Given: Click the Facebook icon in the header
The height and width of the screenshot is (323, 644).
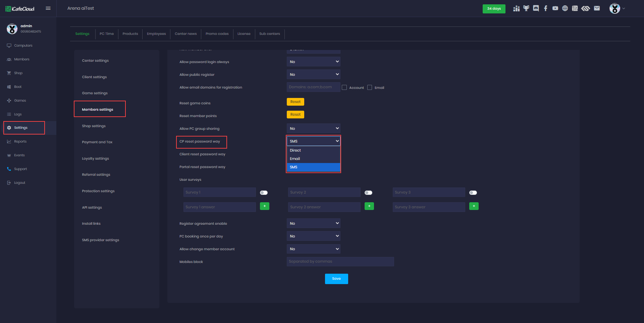Looking at the screenshot, I should pos(546,8).
